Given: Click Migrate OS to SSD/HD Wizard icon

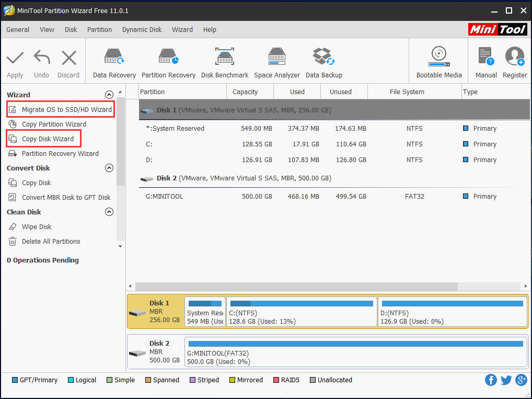Looking at the screenshot, I should click(13, 109).
